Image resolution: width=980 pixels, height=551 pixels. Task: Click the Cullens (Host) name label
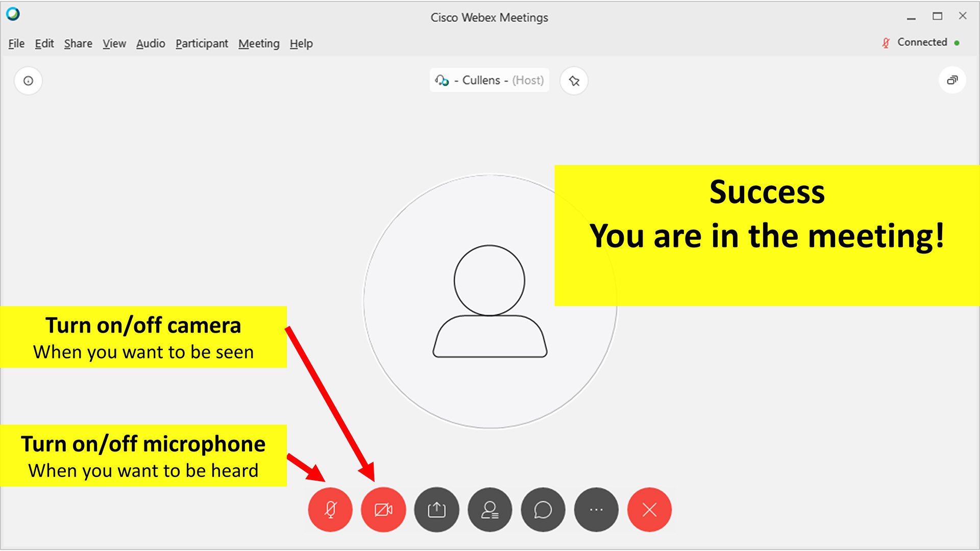click(x=489, y=80)
